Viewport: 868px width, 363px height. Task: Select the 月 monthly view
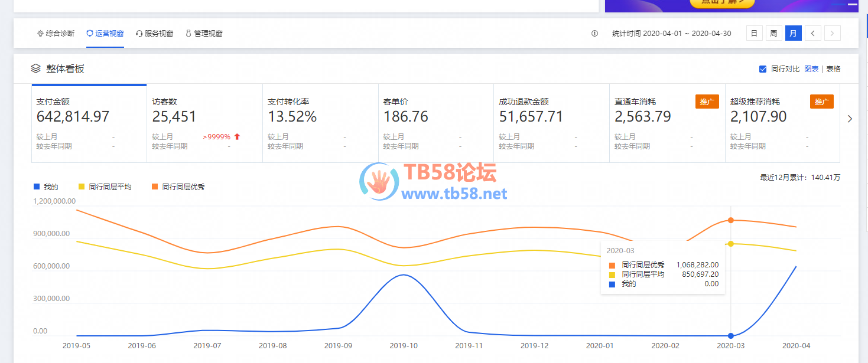pyautogui.click(x=793, y=34)
